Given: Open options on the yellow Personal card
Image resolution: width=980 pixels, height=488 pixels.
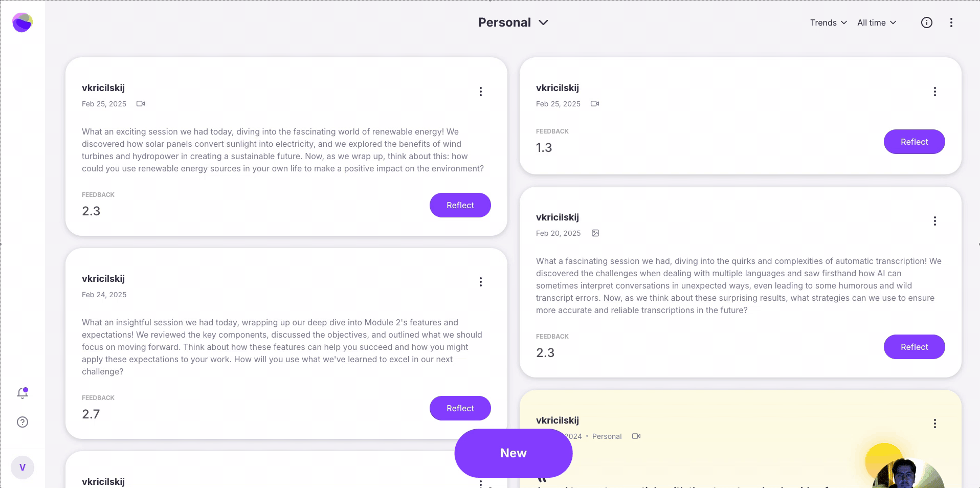Looking at the screenshot, I should coord(934,424).
